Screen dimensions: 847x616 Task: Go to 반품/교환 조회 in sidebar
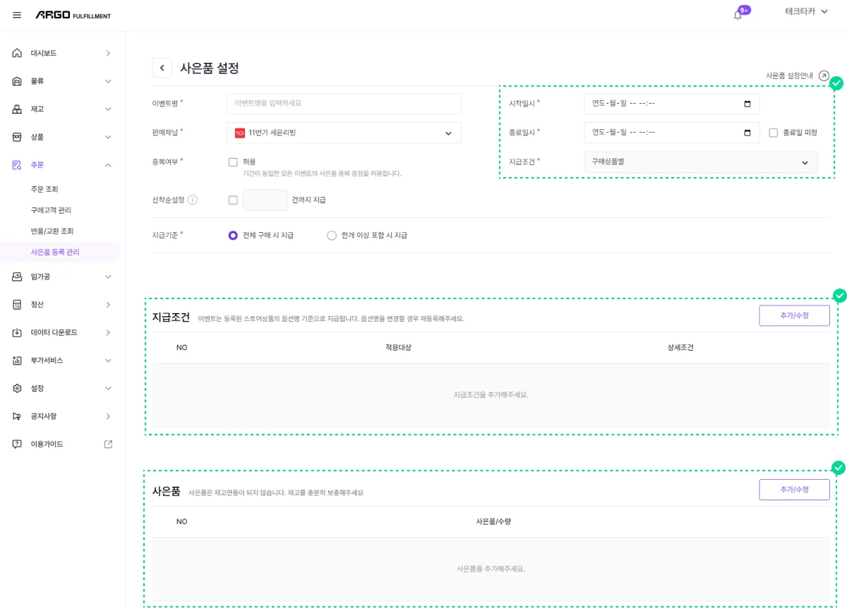point(52,231)
